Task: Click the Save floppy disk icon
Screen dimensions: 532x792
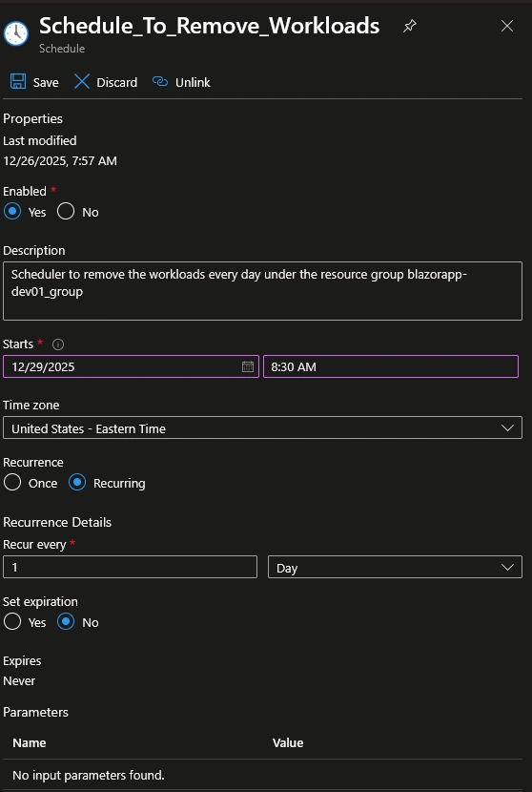Action: click(18, 81)
